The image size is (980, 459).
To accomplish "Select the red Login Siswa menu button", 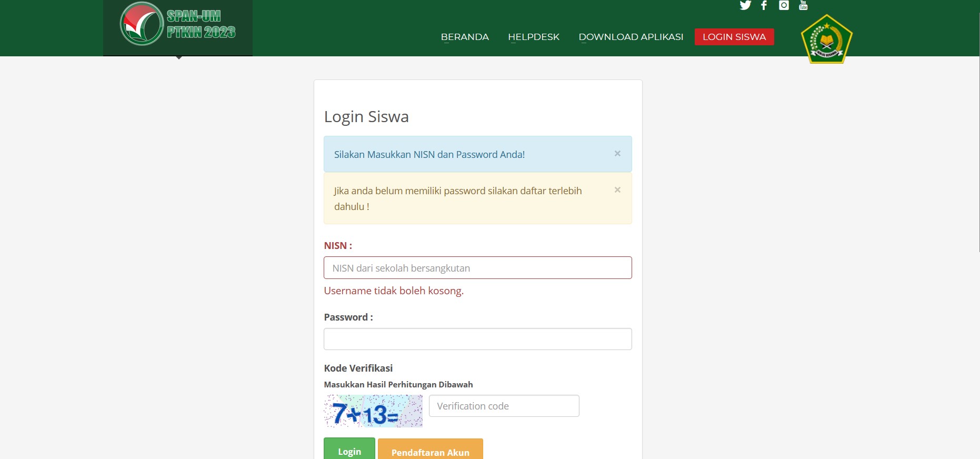I will [734, 37].
